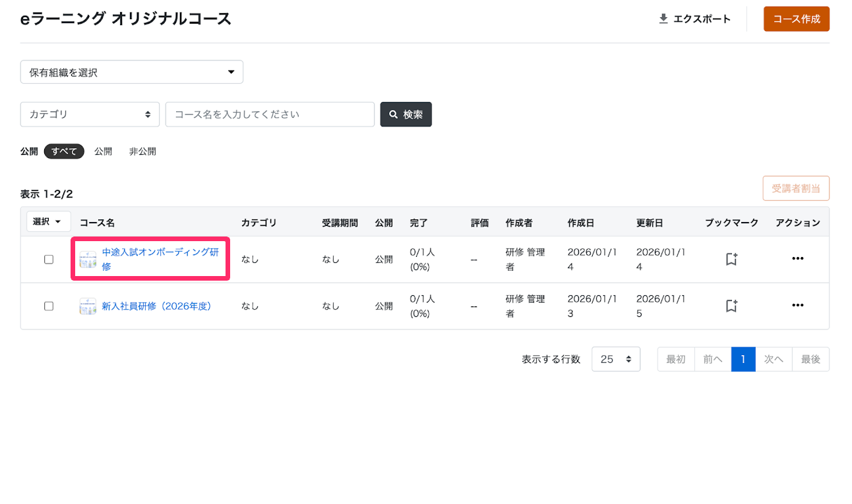Click the 更新日 column header
Screen dimensions: 852x504
point(650,223)
